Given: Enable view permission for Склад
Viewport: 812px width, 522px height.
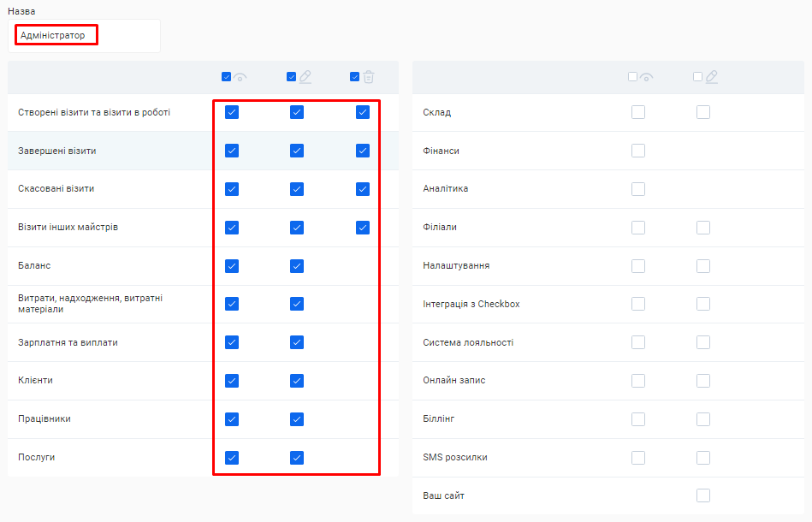Looking at the screenshot, I should [x=638, y=112].
